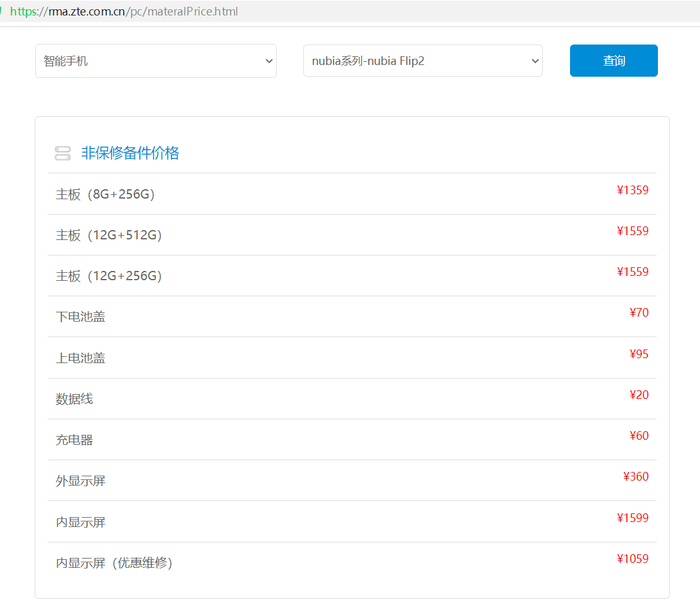This screenshot has width=700, height=600.
Task: Click the 非保修备件价格 heading
Action: click(x=130, y=153)
